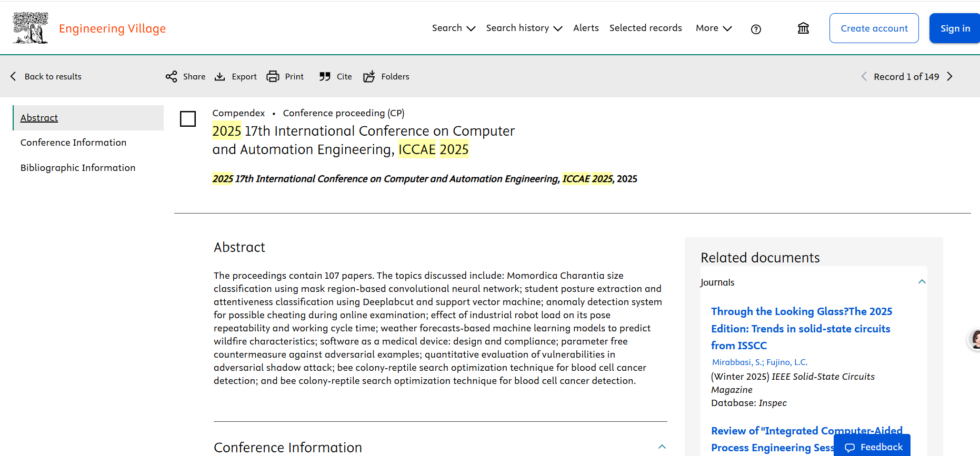Click the Feedback speech bubble icon

(849, 448)
